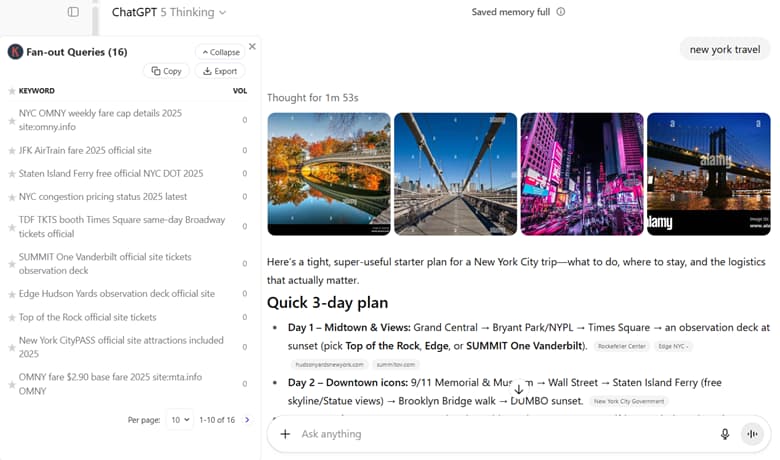Open the Brooklyn Bridge walkway image
The height and width of the screenshot is (460, 780).
[x=456, y=174]
